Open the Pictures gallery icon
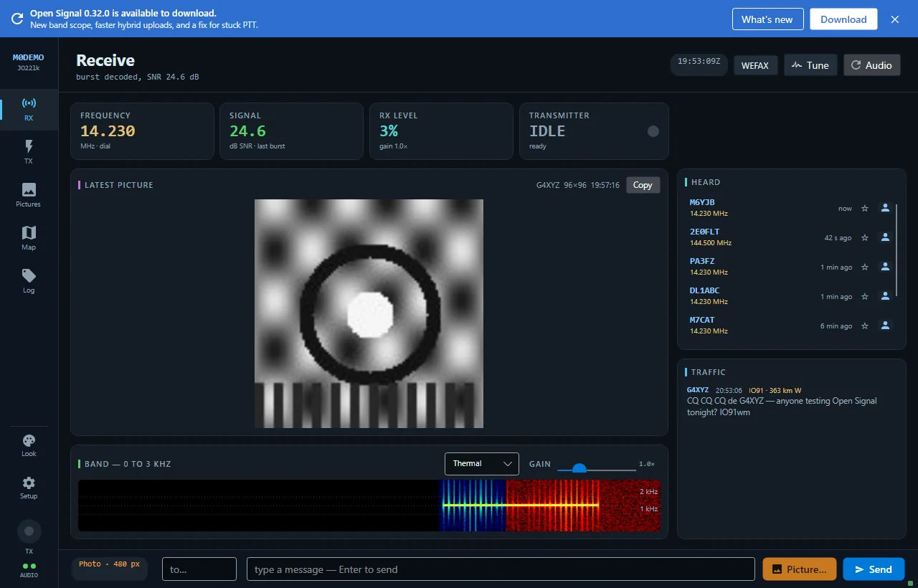Screen dimensions: 918x588 (29, 195)
